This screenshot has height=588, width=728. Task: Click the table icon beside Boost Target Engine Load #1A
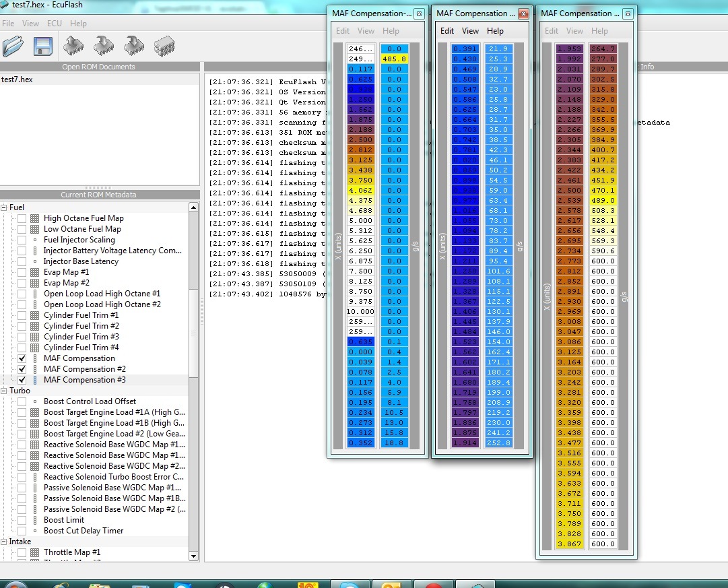click(x=35, y=412)
